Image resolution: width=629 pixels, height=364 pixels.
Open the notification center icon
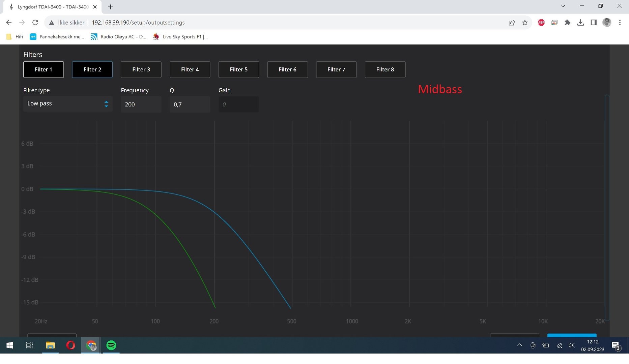pyautogui.click(x=616, y=345)
